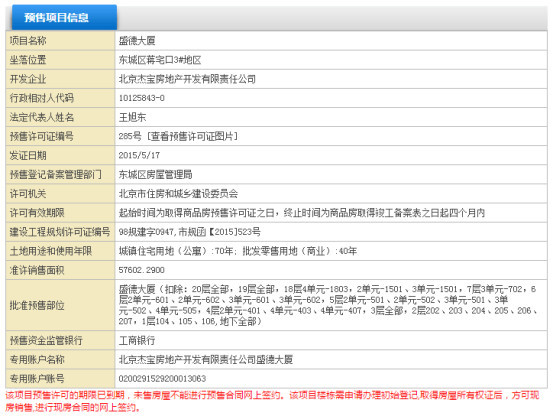Select the project name 盛德大厦
This screenshot has height=416, width=554.
tap(137, 41)
